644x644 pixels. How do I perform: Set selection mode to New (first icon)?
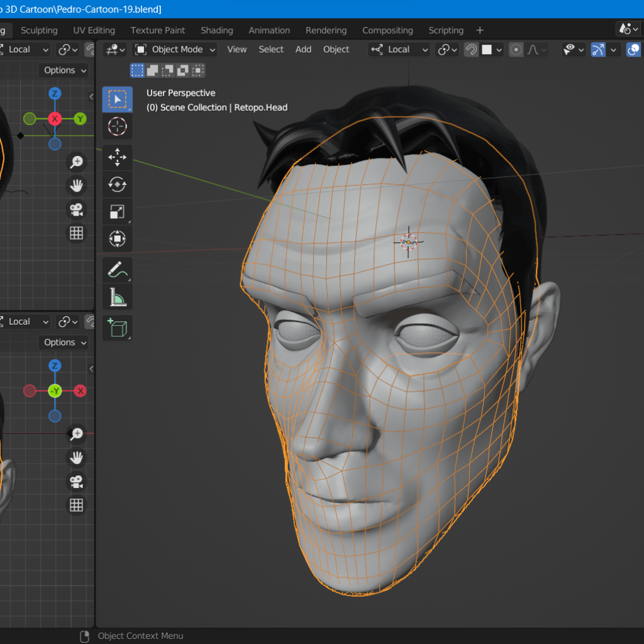(x=137, y=70)
